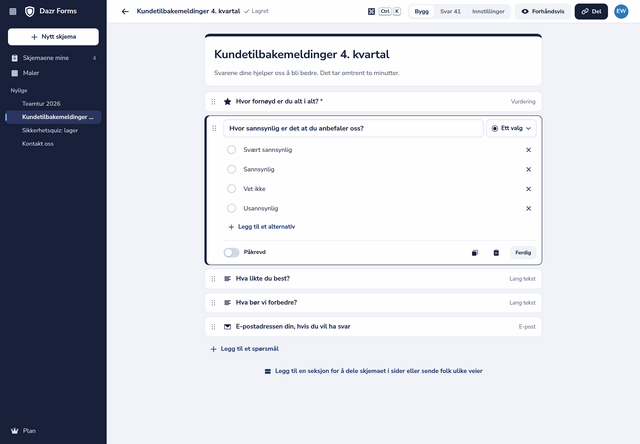Click the text icon on Hva bør vi forbedre
This screenshot has width=640, height=444.
(227, 303)
